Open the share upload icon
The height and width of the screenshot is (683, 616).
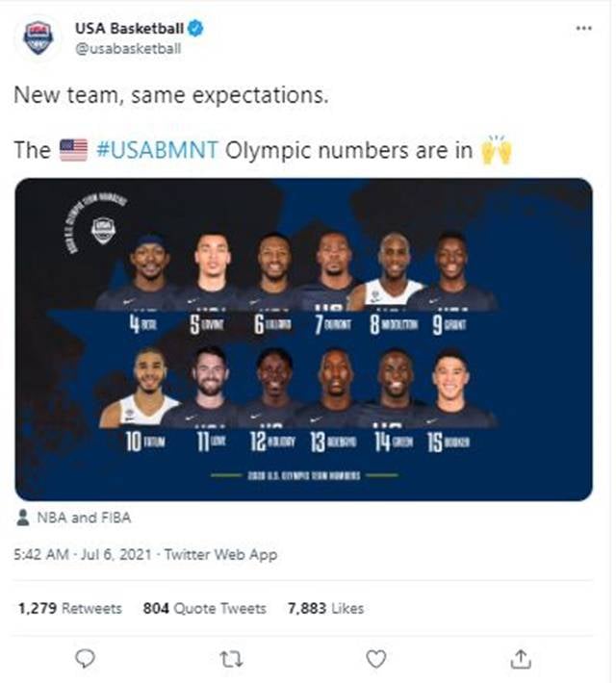(x=521, y=659)
